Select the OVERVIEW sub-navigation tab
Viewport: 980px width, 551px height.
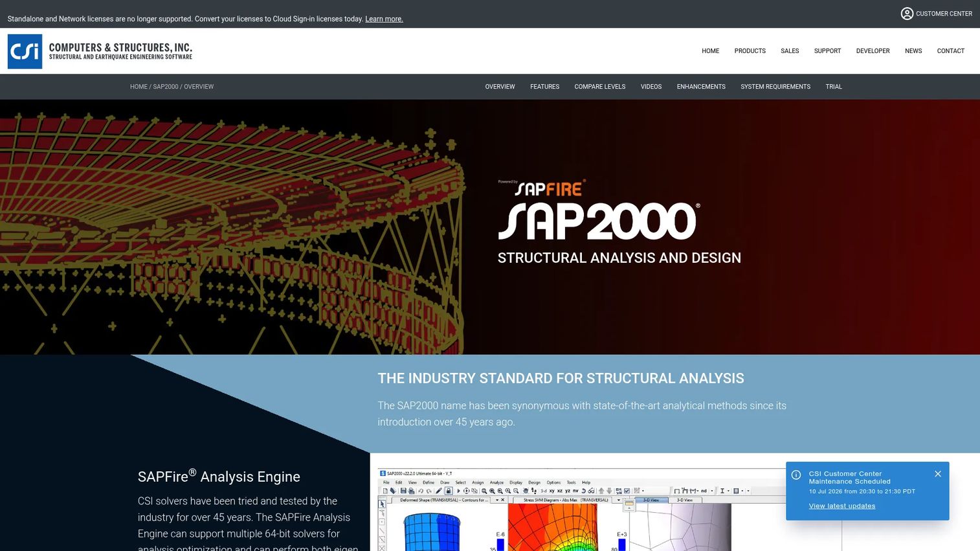500,87
